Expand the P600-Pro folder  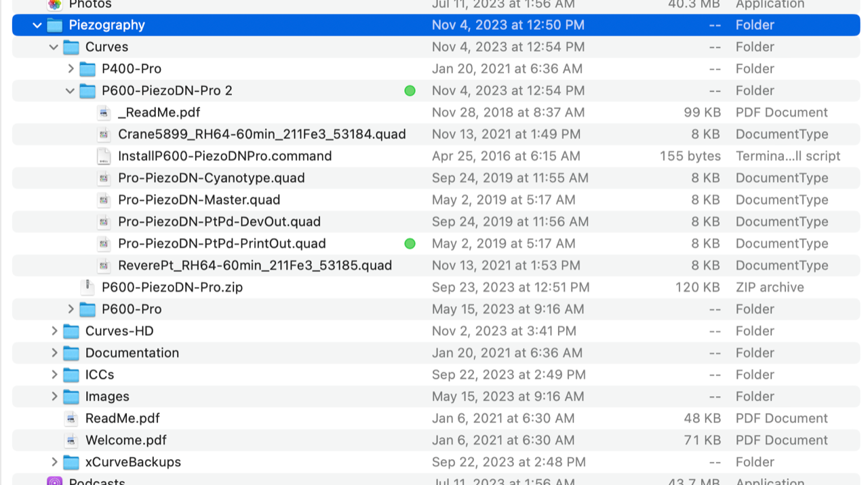71,309
